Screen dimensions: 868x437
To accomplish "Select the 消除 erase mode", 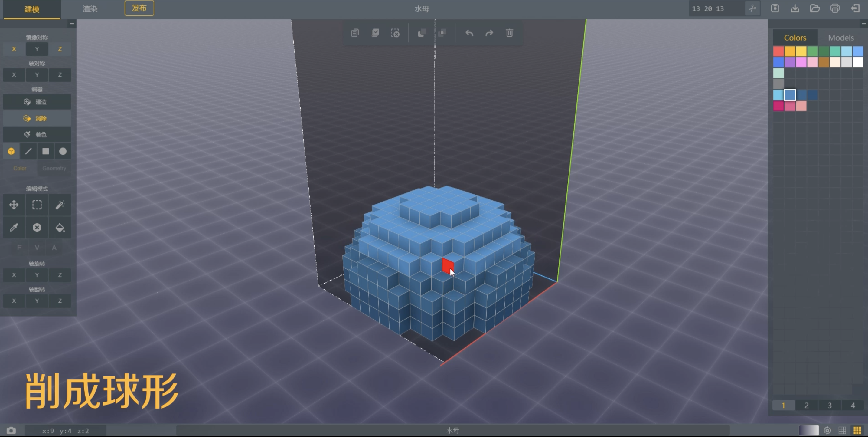I will (x=37, y=118).
